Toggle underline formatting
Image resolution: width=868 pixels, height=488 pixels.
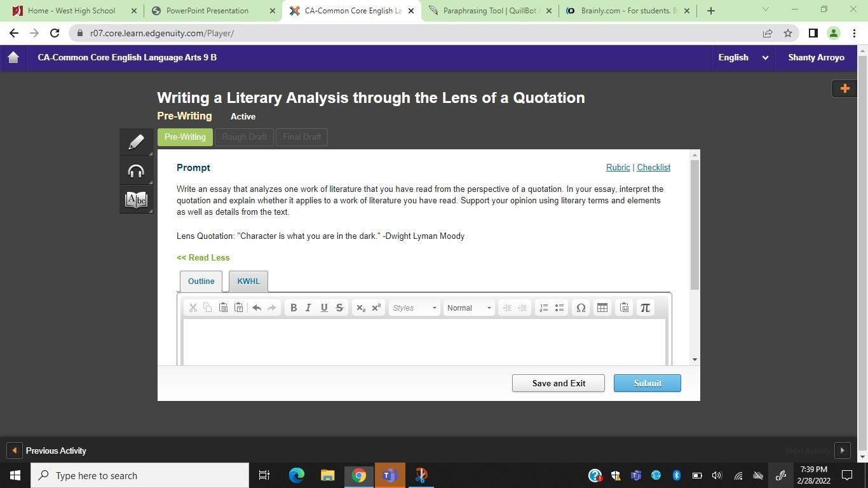click(x=324, y=308)
